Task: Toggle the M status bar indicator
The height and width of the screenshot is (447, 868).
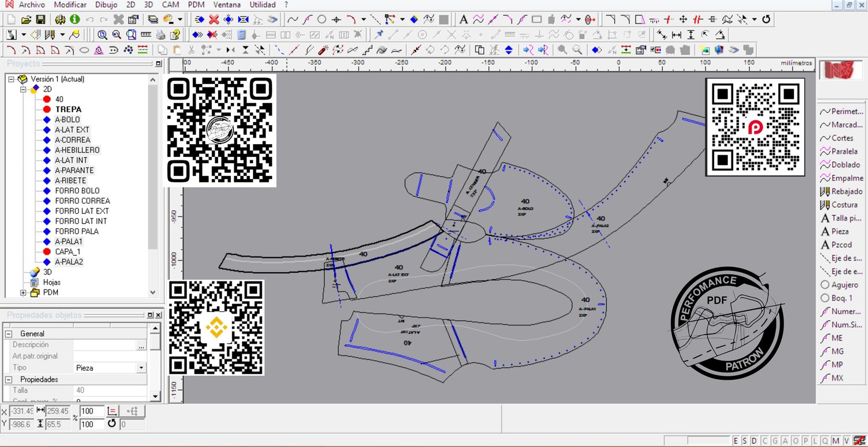Action: click(x=836, y=441)
